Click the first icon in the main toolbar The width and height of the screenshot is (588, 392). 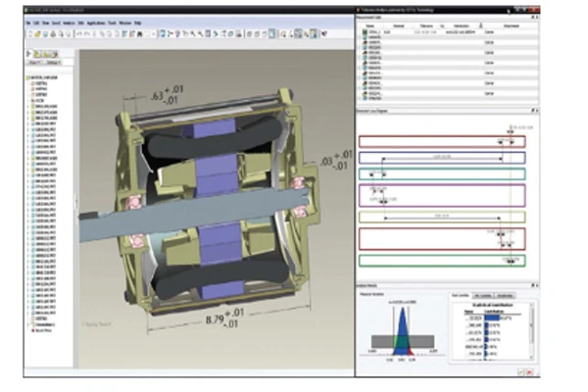click(x=30, y=33)
